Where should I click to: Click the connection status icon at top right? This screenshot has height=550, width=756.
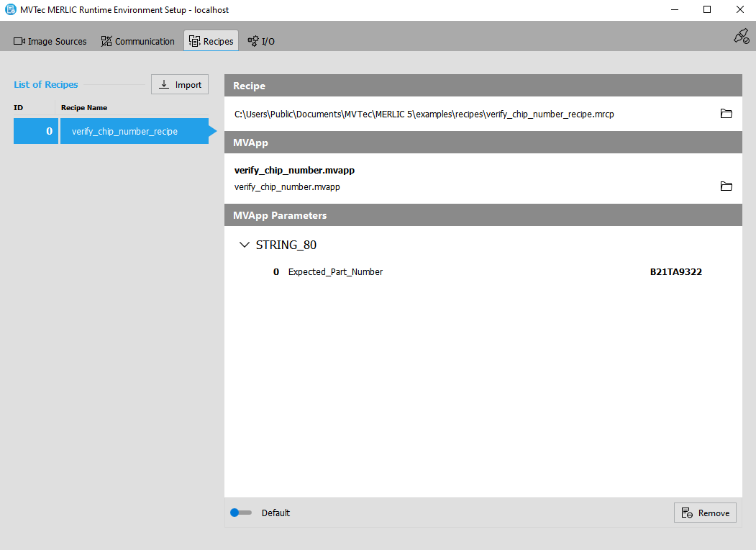click(741, 36)
